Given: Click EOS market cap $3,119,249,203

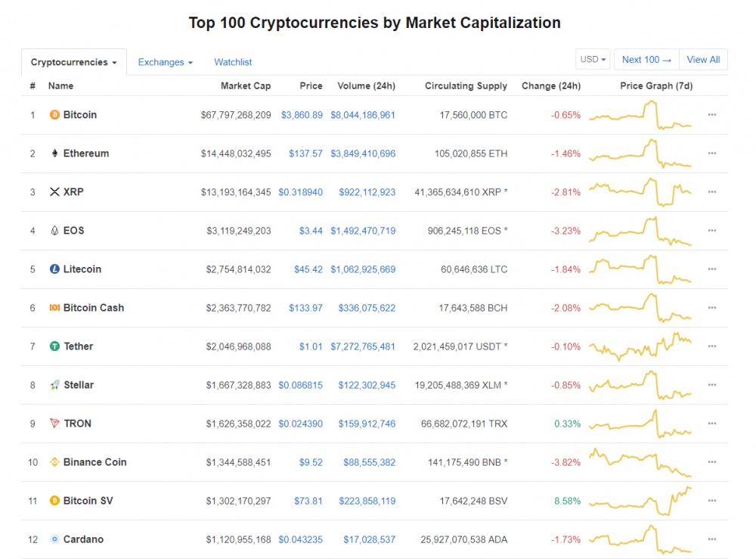Looking at the screenshot, I should tap(239, 231).
